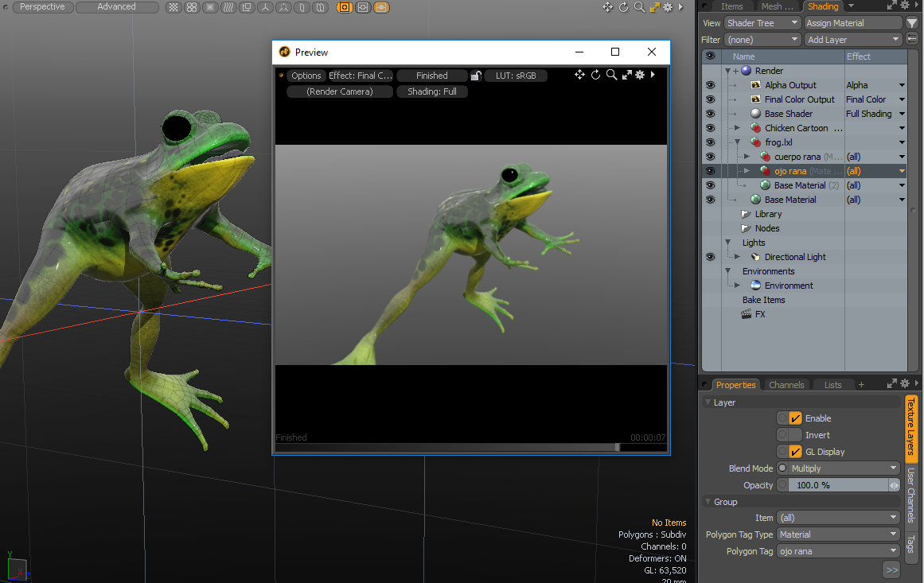This screenshot has height=583, width=924.
Task: Hide the Directional Light via eye icon
Action: tap(710, 257)
